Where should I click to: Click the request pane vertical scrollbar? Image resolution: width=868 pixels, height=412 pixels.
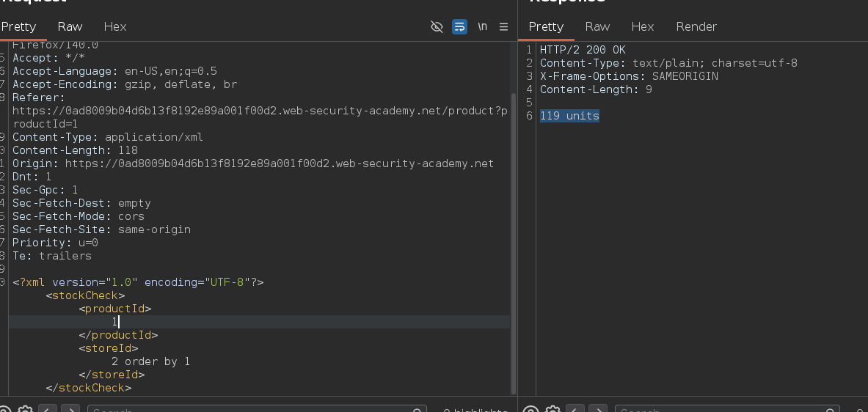pyautogui.click(x=514, y=243)
